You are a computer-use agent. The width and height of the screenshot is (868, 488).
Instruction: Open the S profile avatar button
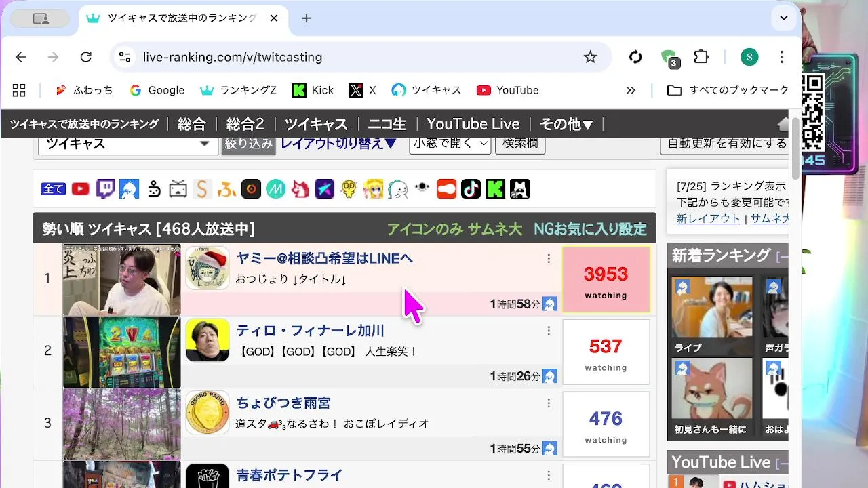pos(749,57)
